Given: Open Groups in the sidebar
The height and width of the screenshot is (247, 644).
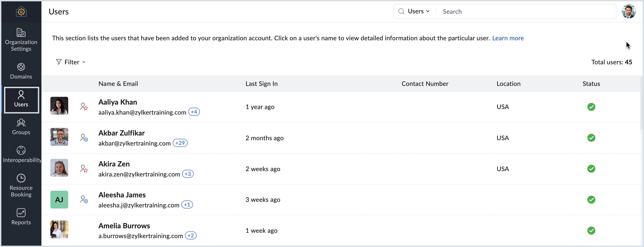Looking at the screenshot, I should pos(21,127).
